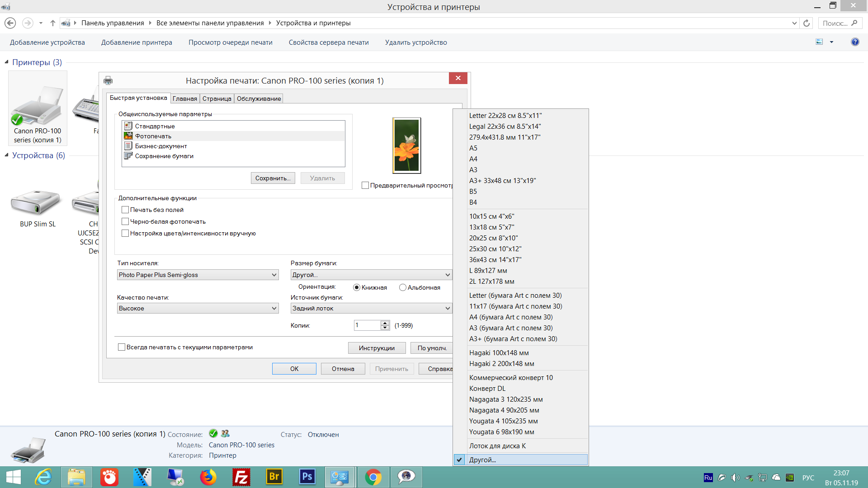Open the view options dropdown arrow
Image resolution: width=868 pixels, height=488 pixels.
coord(831,42)
